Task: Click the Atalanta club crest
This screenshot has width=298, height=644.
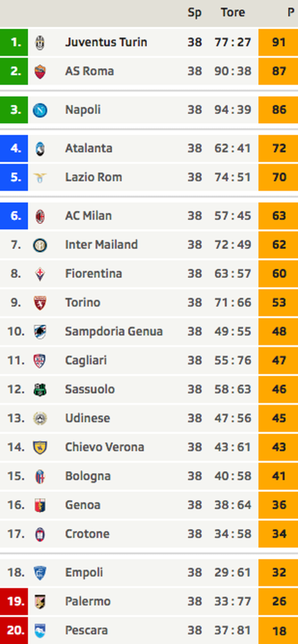Action: (x=40, y=149)
